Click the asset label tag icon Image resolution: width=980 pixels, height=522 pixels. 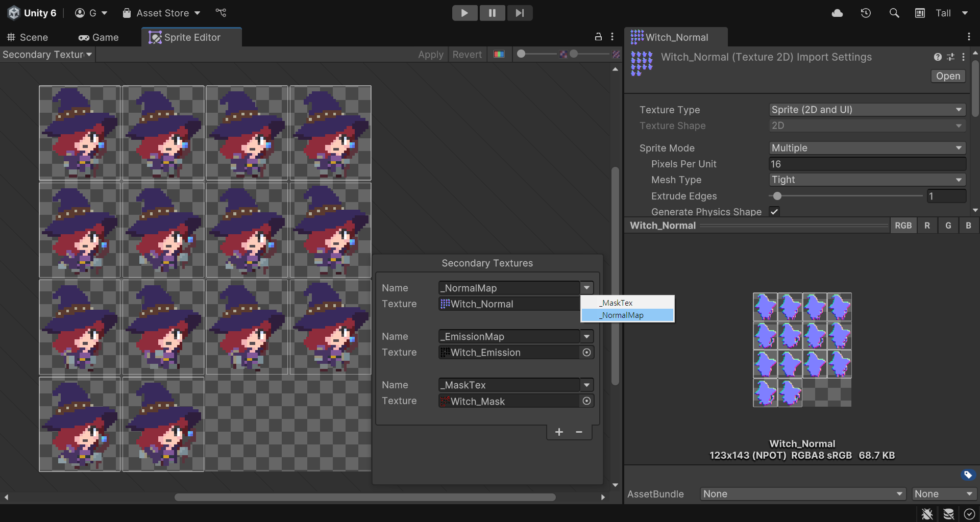coord(968,475)
